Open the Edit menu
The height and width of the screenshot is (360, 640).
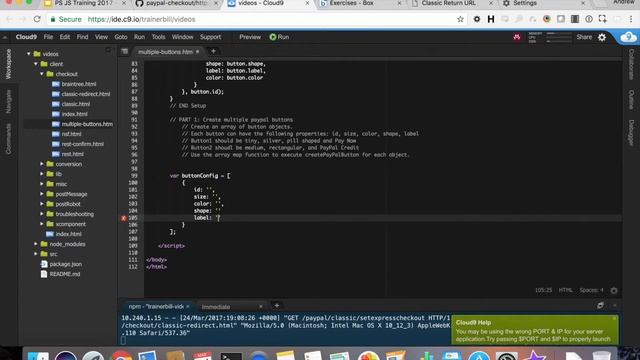click(65, 37)
